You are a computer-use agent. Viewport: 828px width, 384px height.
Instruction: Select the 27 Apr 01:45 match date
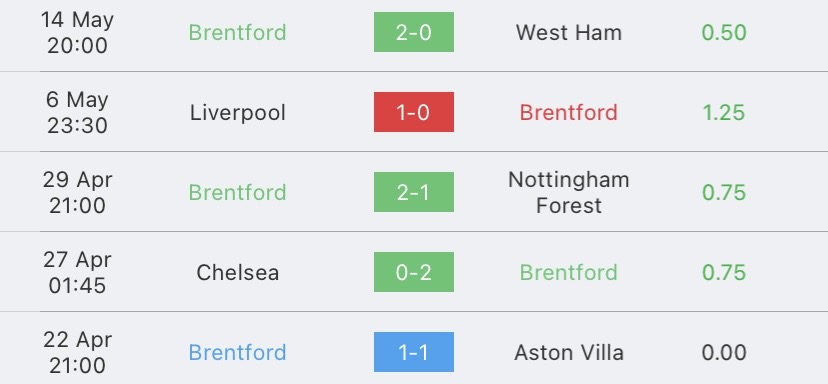(x=77, y=273)
